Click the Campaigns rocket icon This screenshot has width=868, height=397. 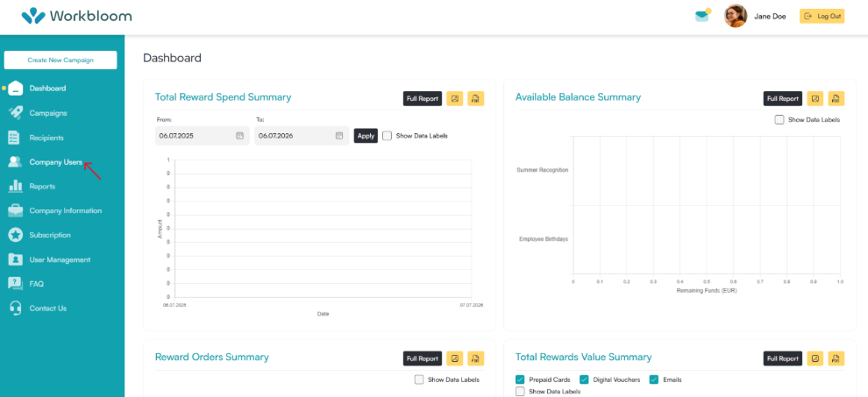16,113
